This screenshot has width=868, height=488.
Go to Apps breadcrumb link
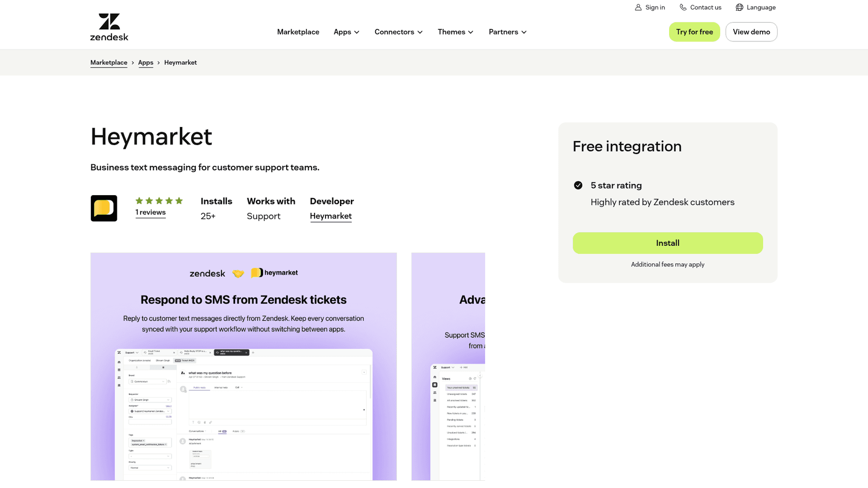coord(146,62)
